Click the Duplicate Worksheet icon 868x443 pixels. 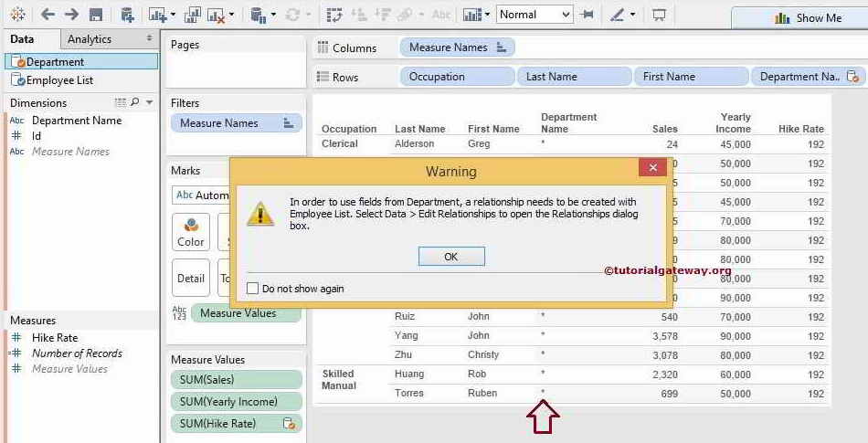click(192, 15)
